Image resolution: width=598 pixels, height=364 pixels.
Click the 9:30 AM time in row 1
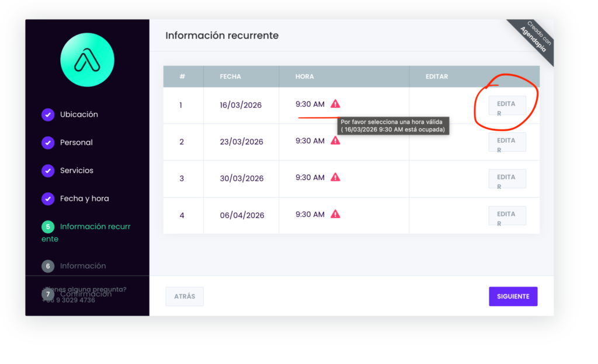coord(310,104)
